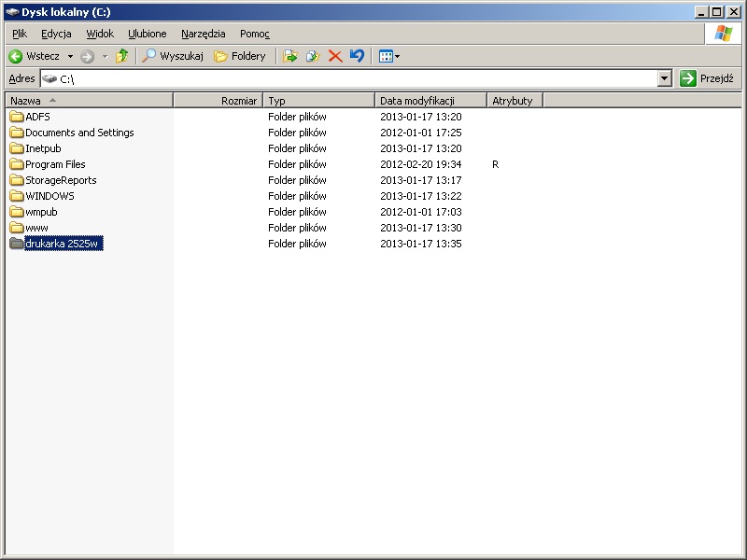Toggle the Foldery pane button
This screenshot has height=560, width=747.
tap(240, 56)
